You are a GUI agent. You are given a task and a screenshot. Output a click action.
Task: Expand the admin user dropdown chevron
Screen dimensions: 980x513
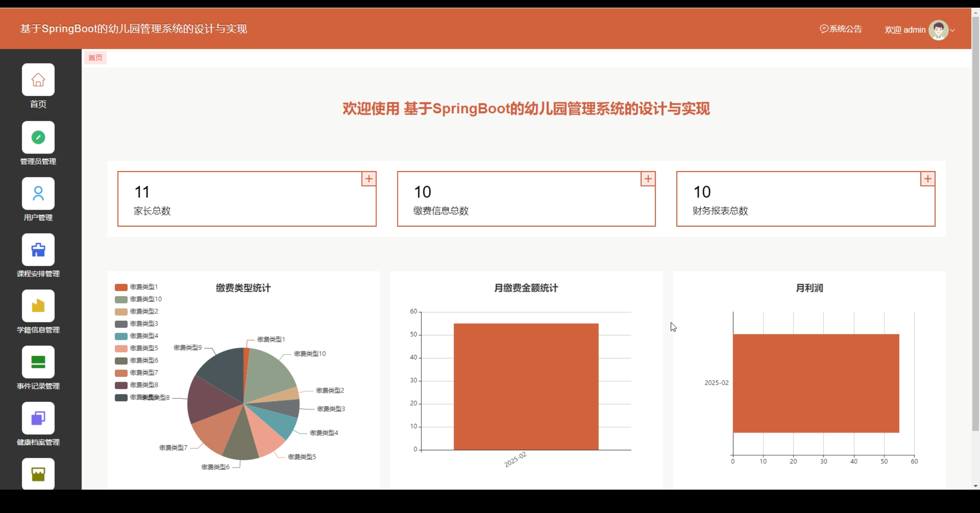tap(953, 30)
